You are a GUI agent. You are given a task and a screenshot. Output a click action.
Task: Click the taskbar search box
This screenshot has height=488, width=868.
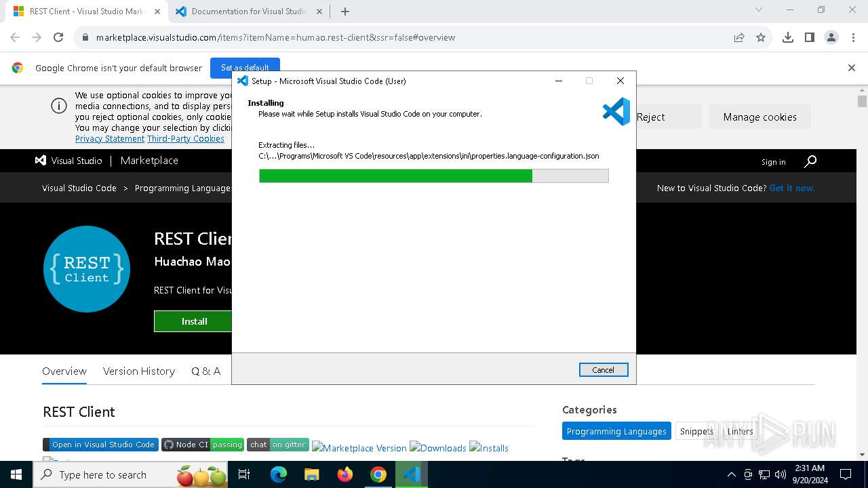(x=132, y=474)
